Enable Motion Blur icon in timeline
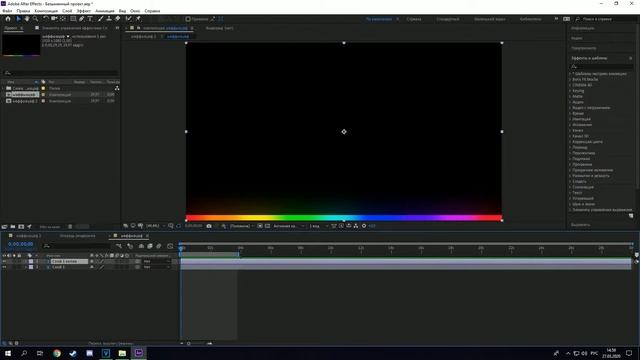 point(159,246)
